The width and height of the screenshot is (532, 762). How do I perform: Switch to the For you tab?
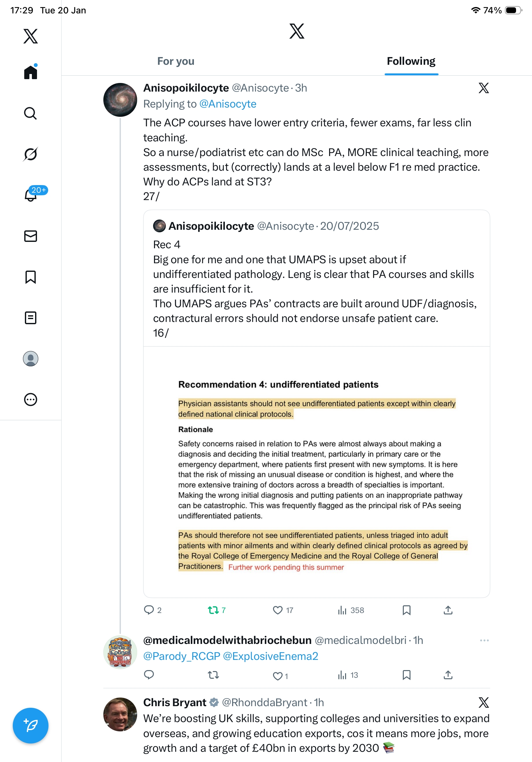click(176, 61)
